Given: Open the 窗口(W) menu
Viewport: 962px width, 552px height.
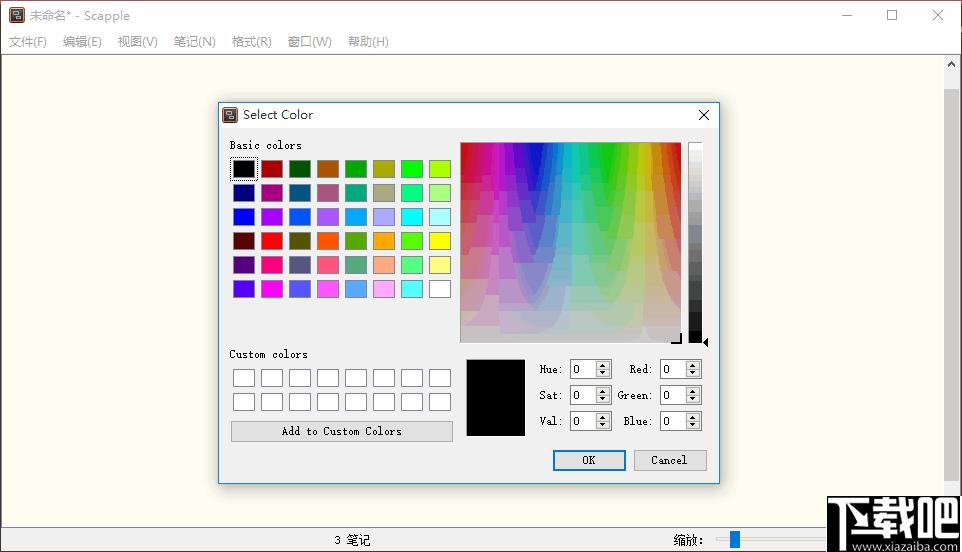Looking at the screenshot, I should coord(310,42).
